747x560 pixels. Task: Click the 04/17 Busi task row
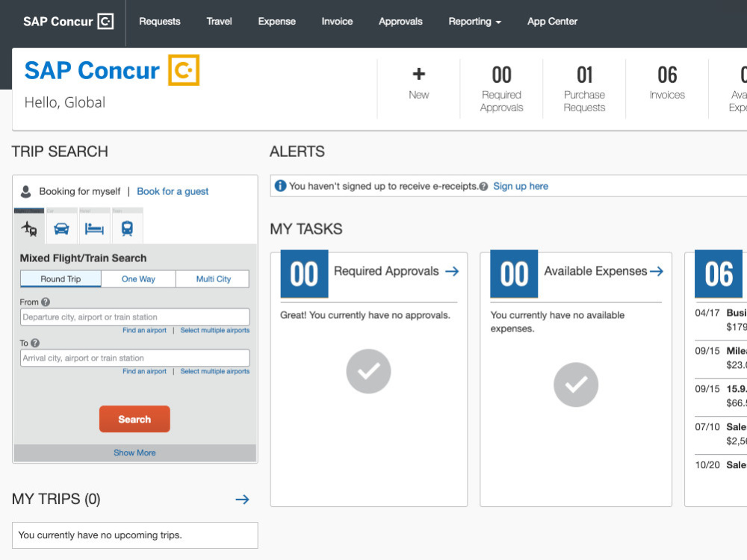[x=721, y=320]
